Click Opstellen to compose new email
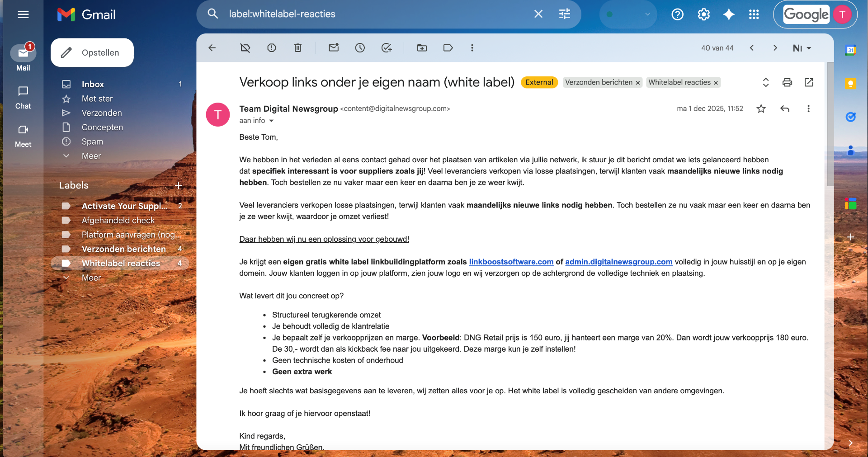This screenshot has width=868, height=457. click(x=92, y=52)
